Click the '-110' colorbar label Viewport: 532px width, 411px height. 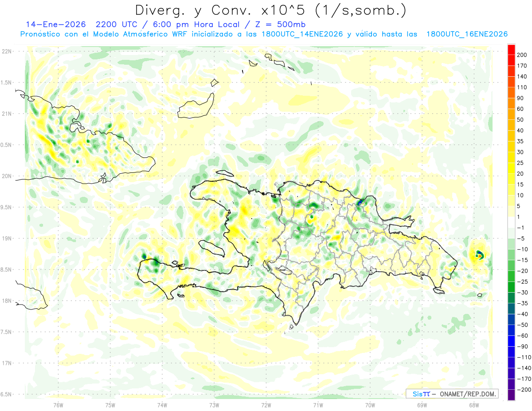[524, 357]
